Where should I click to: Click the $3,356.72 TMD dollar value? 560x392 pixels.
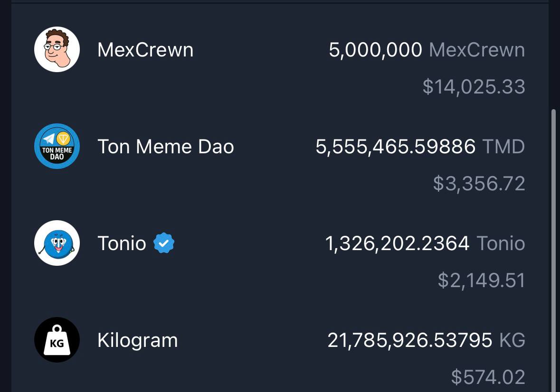(479, 183)
